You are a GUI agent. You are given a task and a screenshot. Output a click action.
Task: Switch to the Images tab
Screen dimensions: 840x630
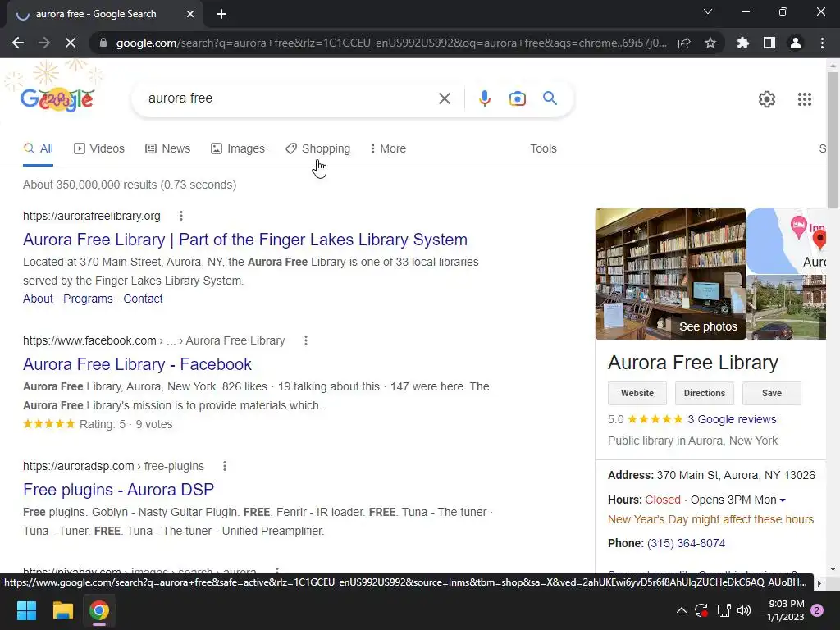[237, 148]
